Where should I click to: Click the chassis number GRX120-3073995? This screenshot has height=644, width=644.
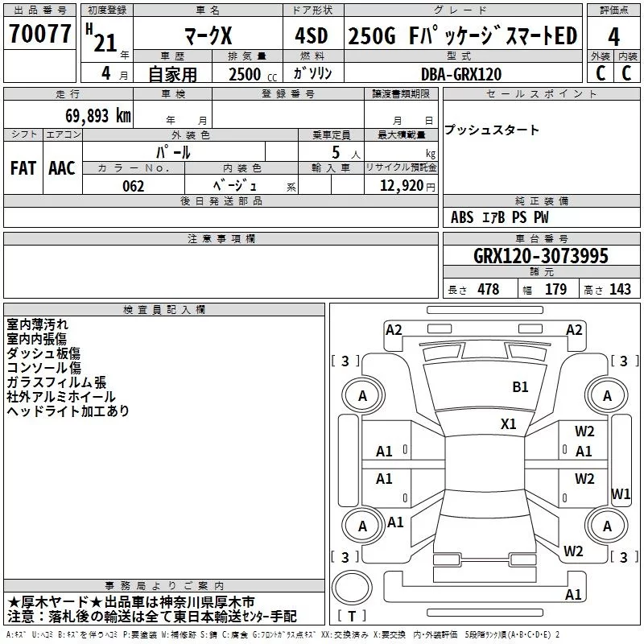pyautogui.click(x=540, y=256)
